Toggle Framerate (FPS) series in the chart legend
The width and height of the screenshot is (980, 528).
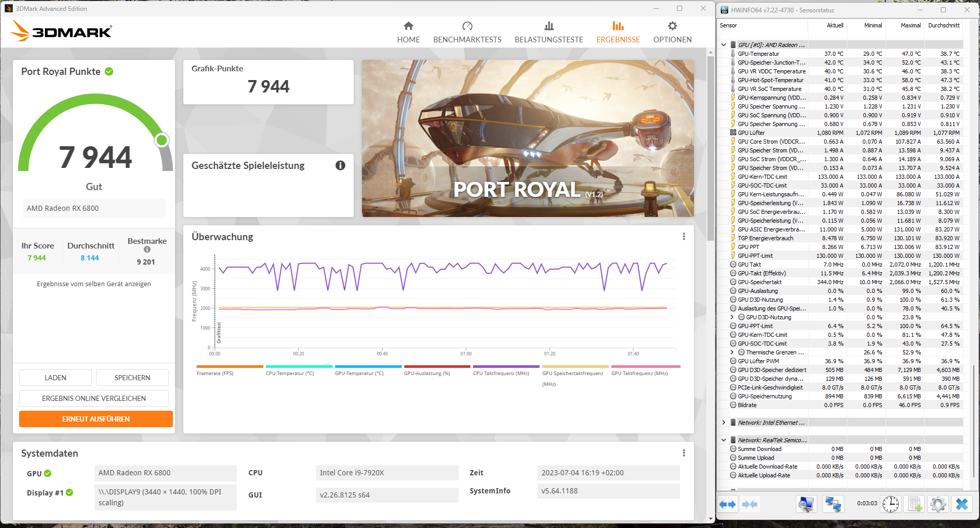[230, 370]
